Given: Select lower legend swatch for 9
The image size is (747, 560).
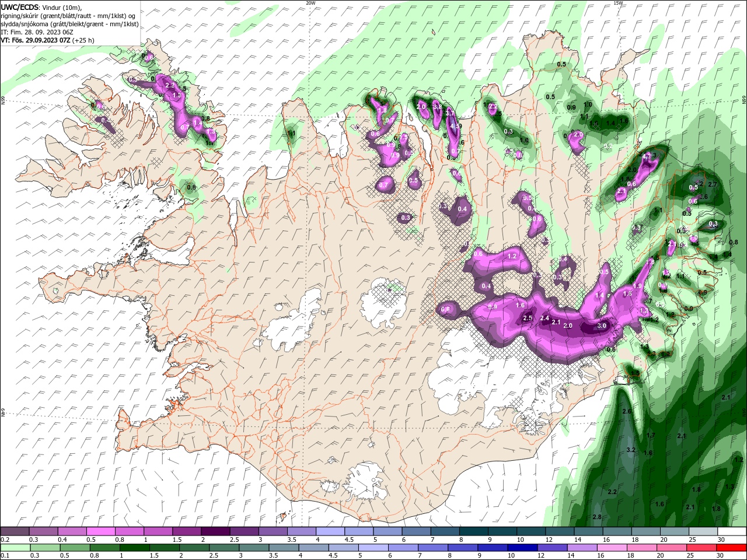Looking at the screenshot, I should 493,548.
